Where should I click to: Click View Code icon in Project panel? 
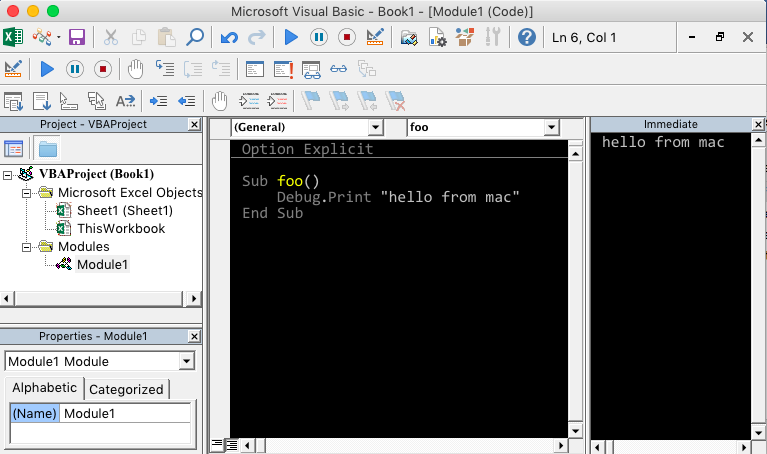click(x=13, y=148)
